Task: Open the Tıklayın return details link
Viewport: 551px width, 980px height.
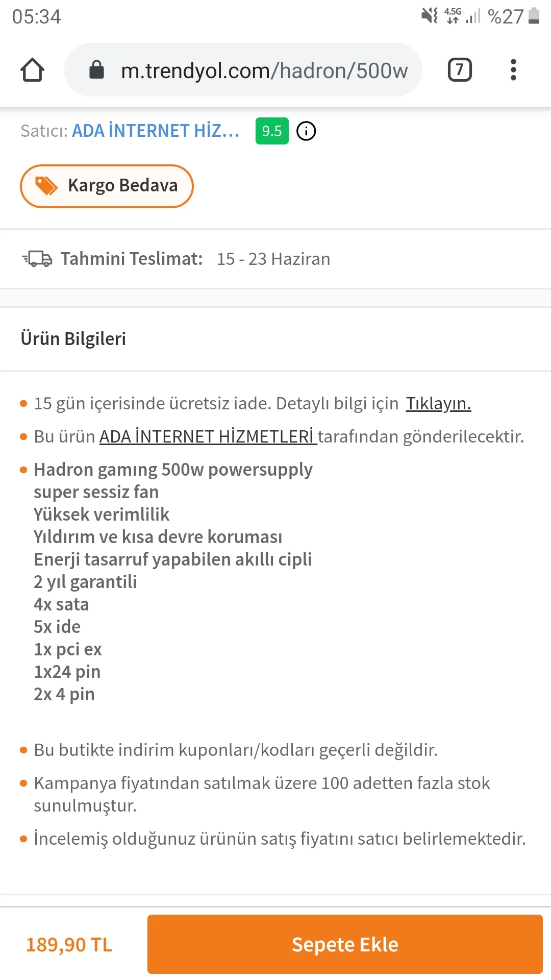Action: [x=438, y=404]
